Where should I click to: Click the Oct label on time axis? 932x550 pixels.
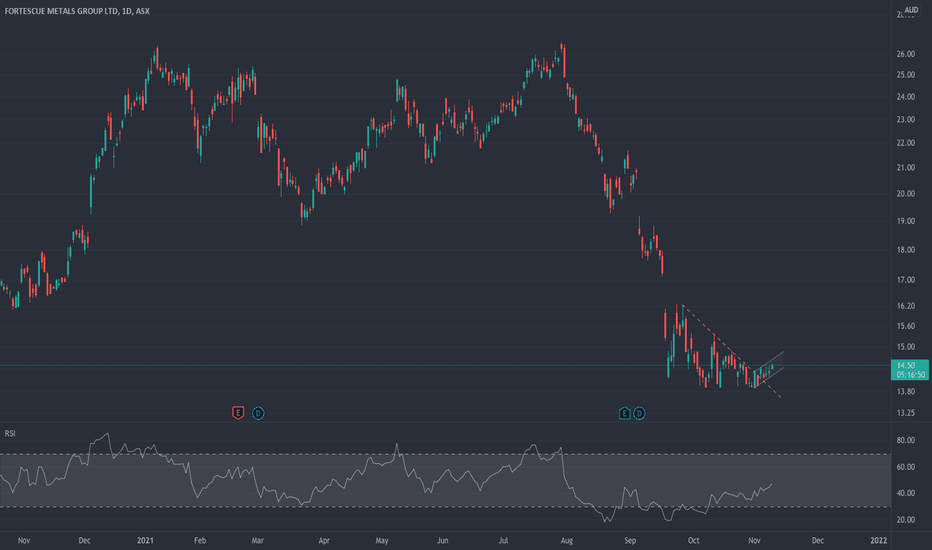694,540
